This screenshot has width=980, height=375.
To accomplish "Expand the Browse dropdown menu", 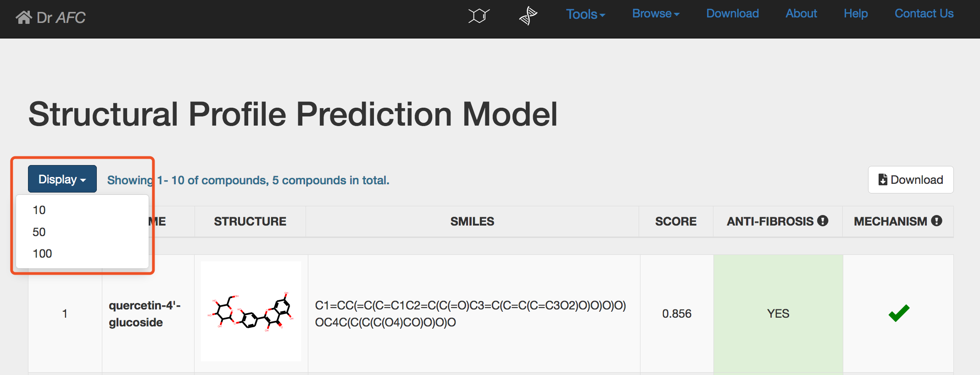I will 656,14.
